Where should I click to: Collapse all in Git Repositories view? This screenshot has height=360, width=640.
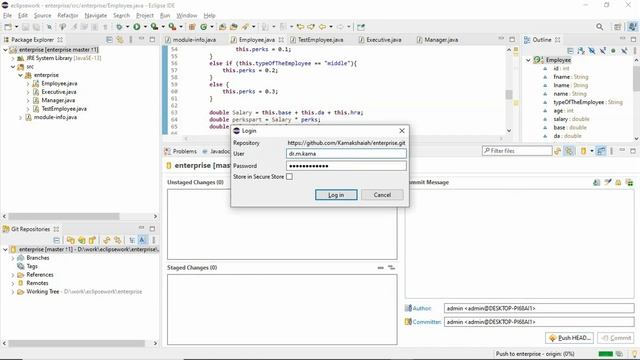point(57,240)
